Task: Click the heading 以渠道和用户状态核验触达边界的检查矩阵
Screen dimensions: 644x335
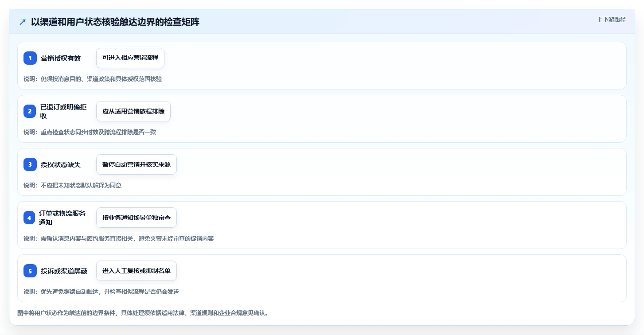Action: point(115,22)
